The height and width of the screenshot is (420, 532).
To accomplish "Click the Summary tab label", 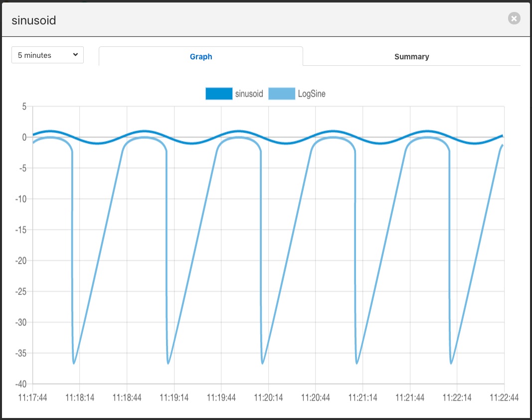I will [x=411, y=56].
